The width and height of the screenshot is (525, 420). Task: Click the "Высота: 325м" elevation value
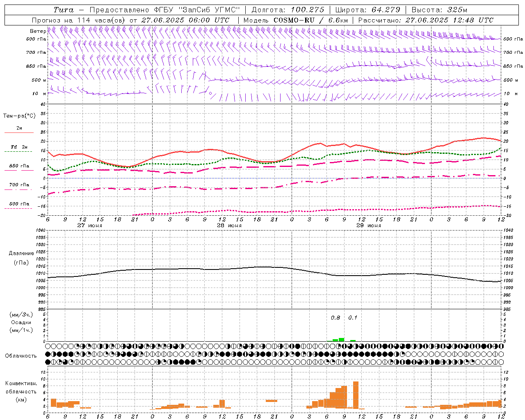[x=439, y=10]
